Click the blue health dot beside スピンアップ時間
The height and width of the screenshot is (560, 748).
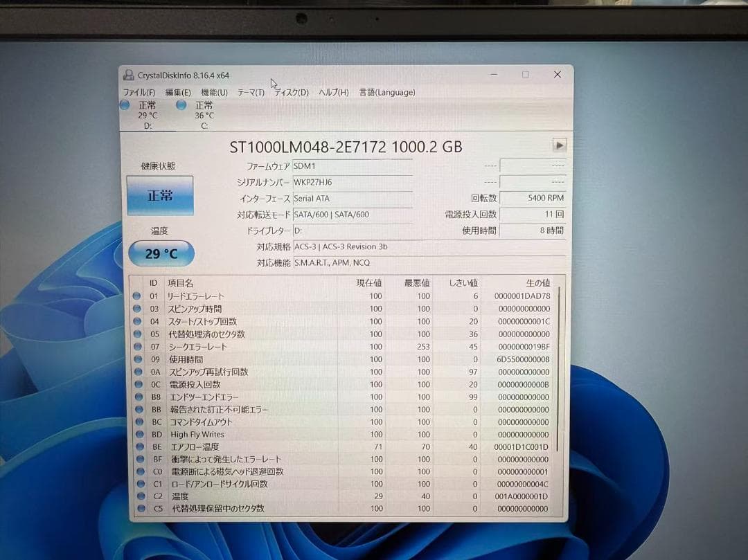pos(136,309)
